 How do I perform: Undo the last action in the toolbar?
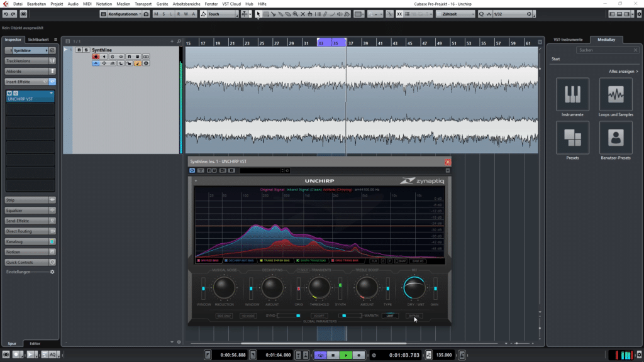coord(6,14)
